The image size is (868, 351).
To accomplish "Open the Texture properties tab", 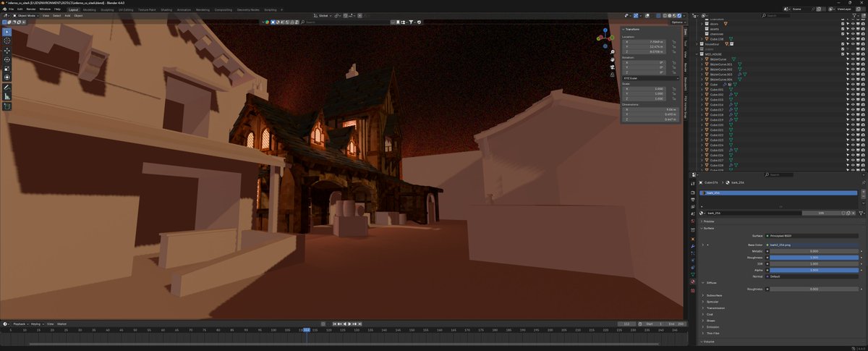I will pyautogui.click(x=692, y=289).
